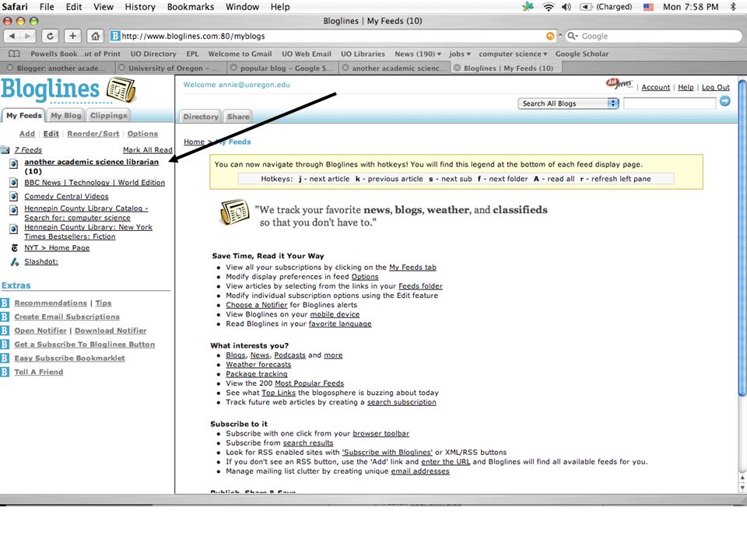Open the Create Email Subscriptions link
747x560 pixels.
tap(67, 317)
